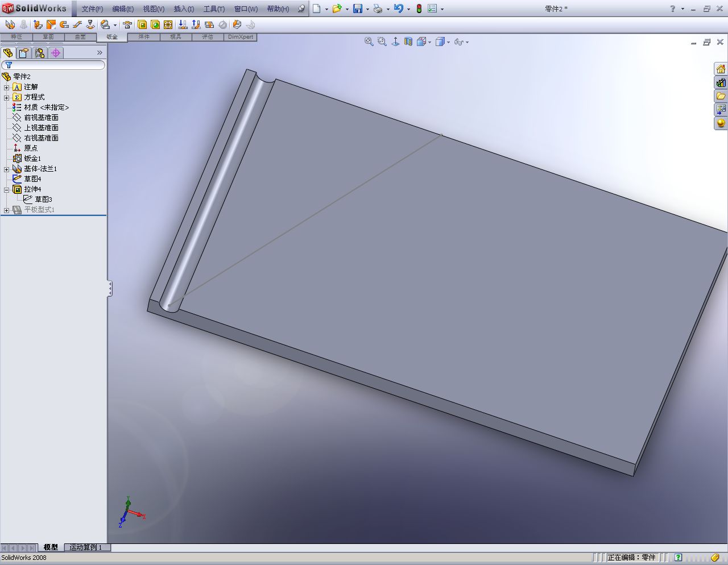Click the feature tree filter field
Screen dimensions: 728x565
[53, 65]
